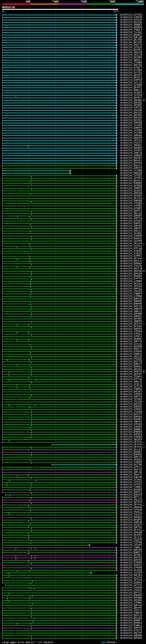
Task: Click the purple alignment bar for UniRef100_B9SN62
Action: click(60, 452)
